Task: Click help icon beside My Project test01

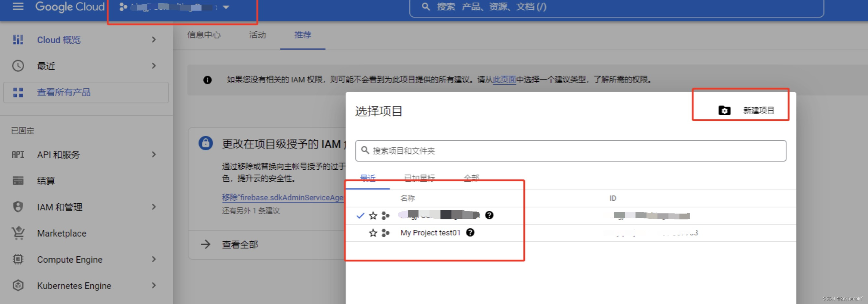Action: (x=470, y=233)
